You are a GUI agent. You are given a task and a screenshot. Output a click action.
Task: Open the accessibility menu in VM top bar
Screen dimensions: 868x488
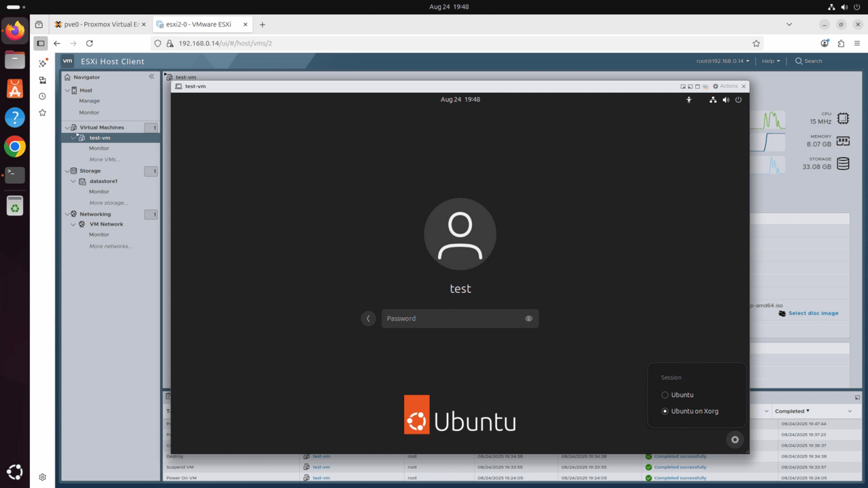(689, 100)
